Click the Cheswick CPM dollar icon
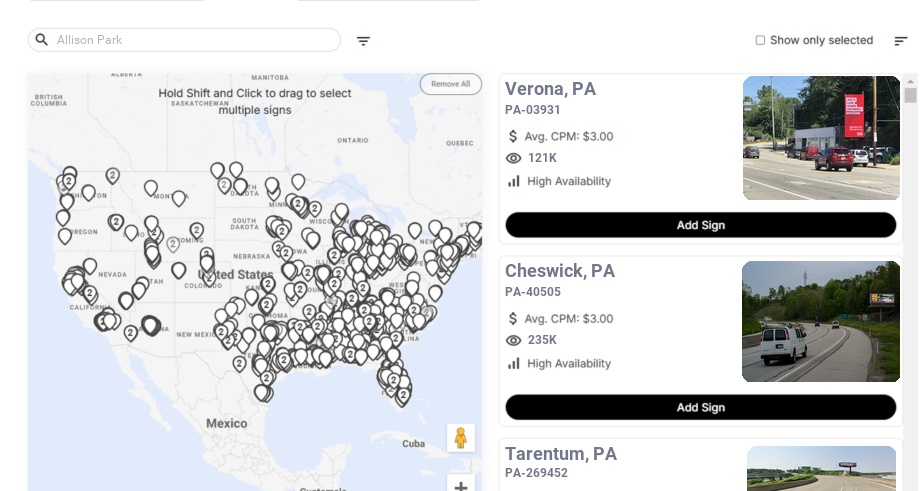 pyautogui.click(x=513, y=319)
